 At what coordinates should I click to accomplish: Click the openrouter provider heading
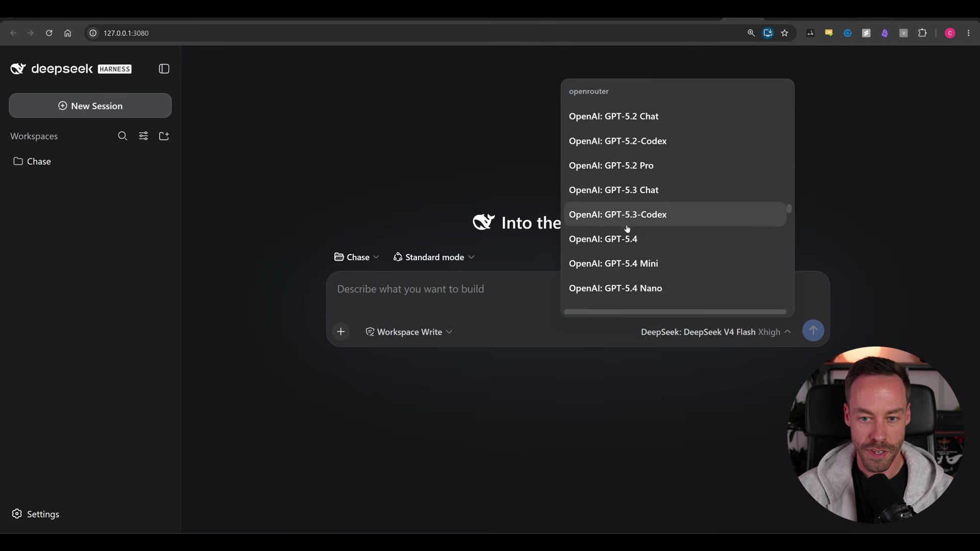pos(589,91)
